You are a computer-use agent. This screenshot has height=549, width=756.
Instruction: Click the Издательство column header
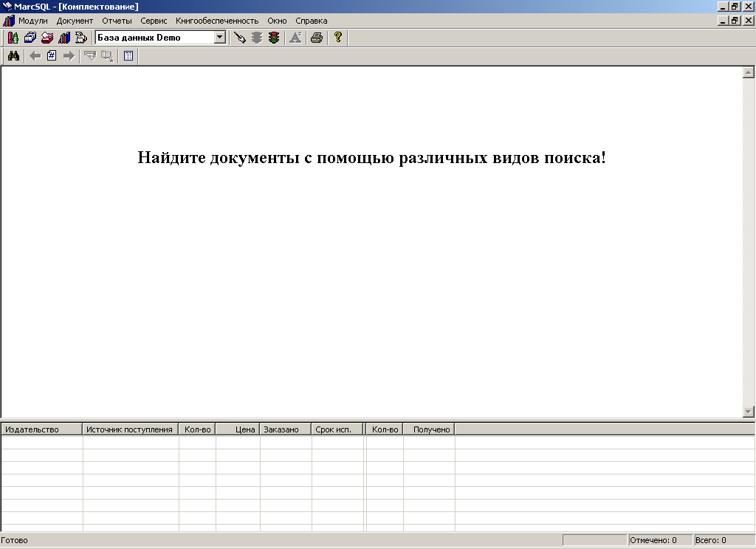(41, 429)
